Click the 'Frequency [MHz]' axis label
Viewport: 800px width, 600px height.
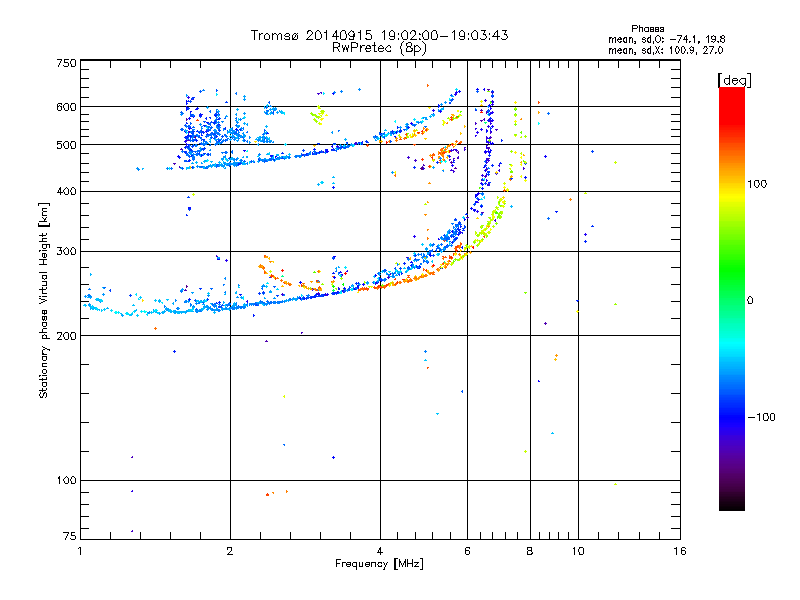(x=379, y=563)
